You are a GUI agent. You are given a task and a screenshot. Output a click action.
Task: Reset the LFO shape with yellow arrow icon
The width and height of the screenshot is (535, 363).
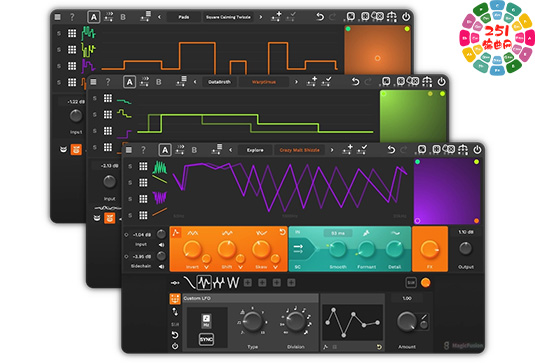tap(379, 347)
